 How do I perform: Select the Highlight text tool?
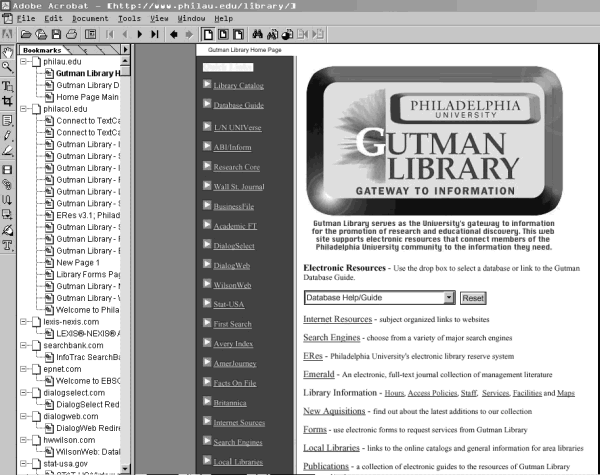(7, 151)
